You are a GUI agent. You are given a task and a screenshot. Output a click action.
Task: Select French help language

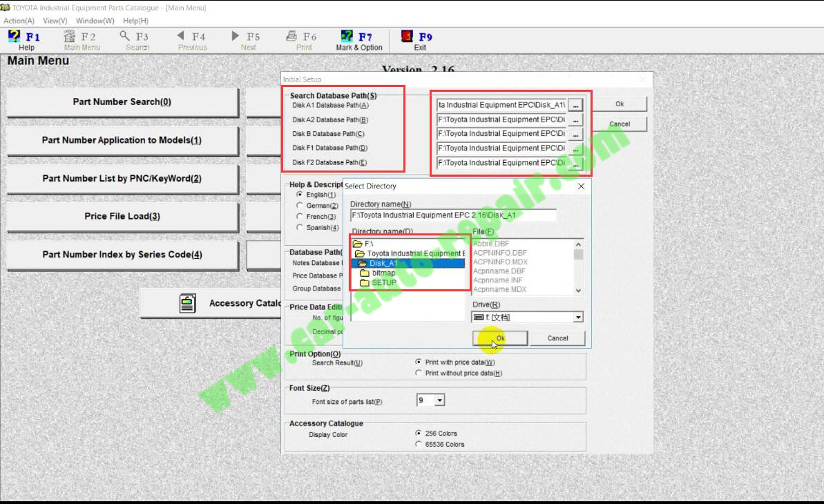[x=300, y=217]
